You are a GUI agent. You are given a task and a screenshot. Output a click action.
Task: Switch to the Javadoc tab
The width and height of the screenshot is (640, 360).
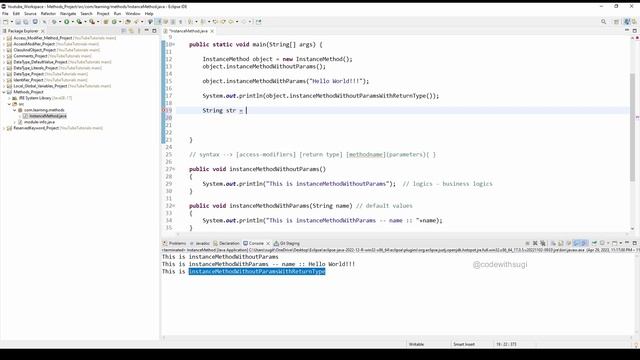pos(200,243)
